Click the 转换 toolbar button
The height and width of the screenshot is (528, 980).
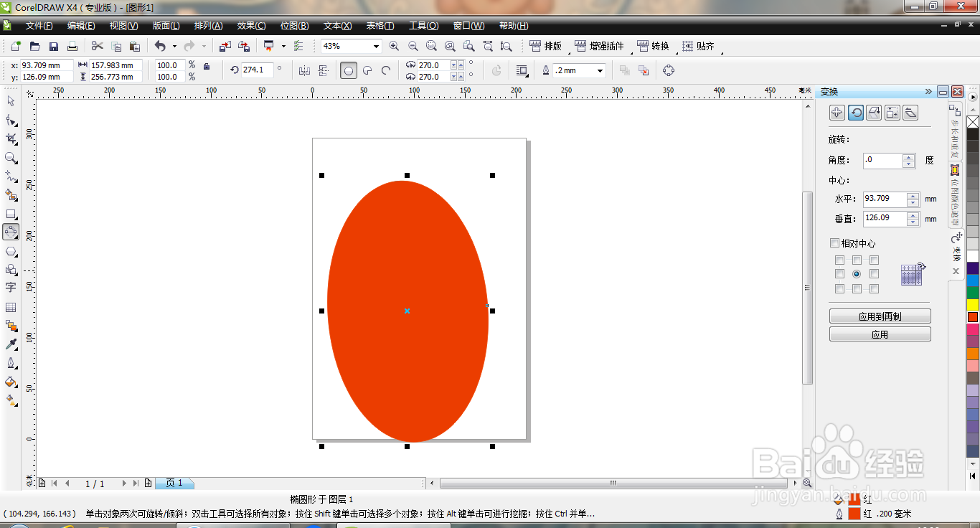point(653,46)
